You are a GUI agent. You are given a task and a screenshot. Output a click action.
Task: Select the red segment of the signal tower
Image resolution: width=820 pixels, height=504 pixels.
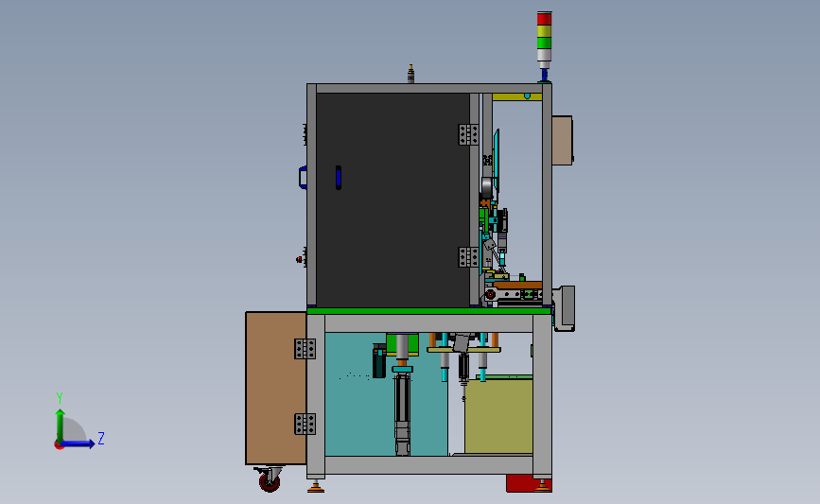(544, 18)
